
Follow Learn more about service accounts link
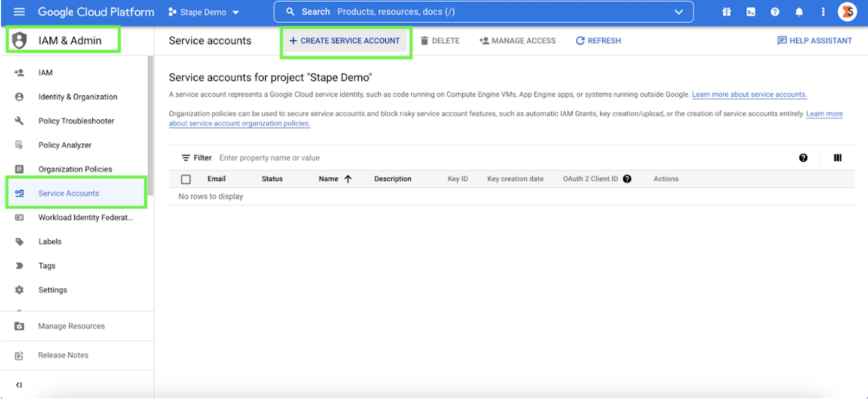tap(749, 94)
